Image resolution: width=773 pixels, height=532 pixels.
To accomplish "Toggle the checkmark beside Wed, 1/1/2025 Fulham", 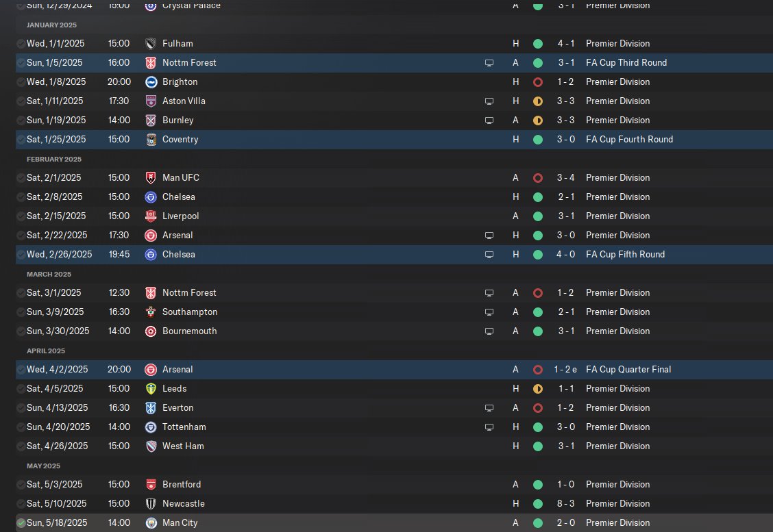I will 21,43.
